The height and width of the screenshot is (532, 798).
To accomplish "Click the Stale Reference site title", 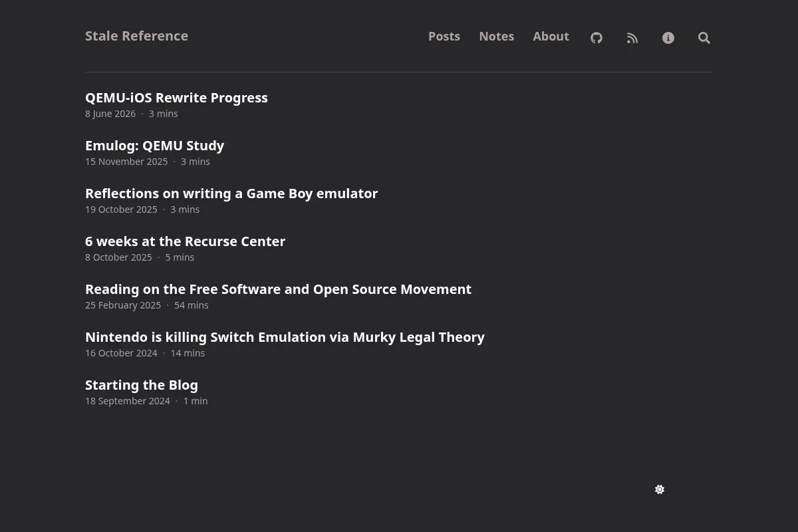I will (136, 36).
